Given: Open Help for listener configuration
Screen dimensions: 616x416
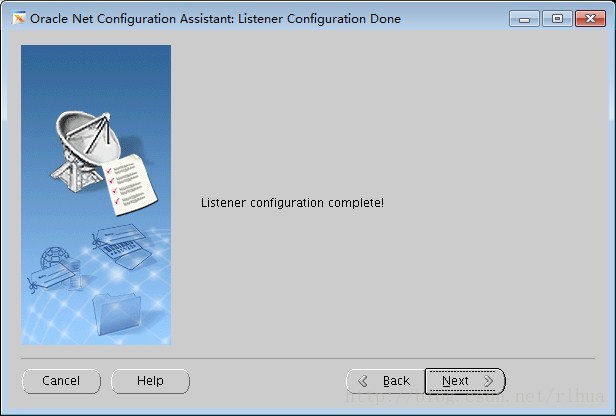Looking at the screenshot, I should [150, 381].
